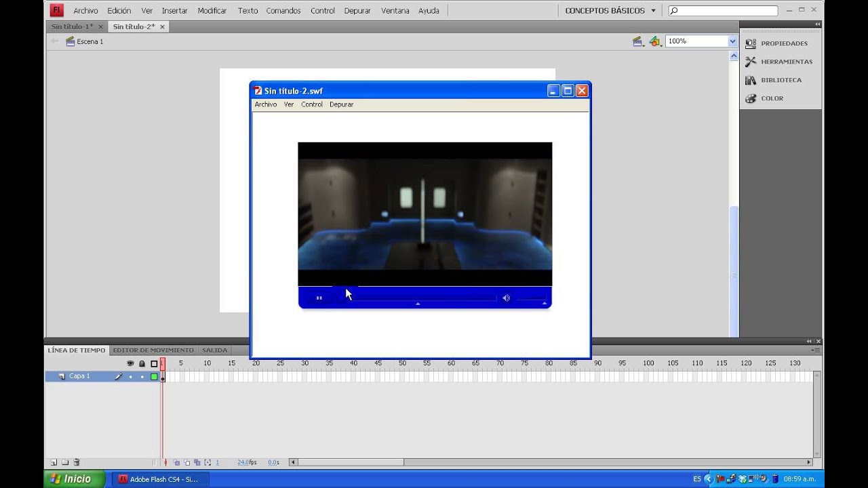
Task: Create a new layer folder
Action: 65,462
